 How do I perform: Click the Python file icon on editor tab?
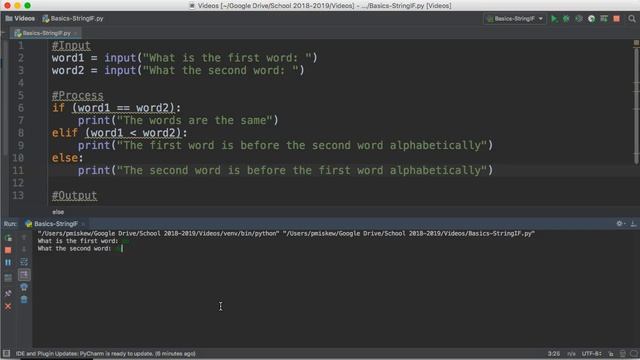18,33
